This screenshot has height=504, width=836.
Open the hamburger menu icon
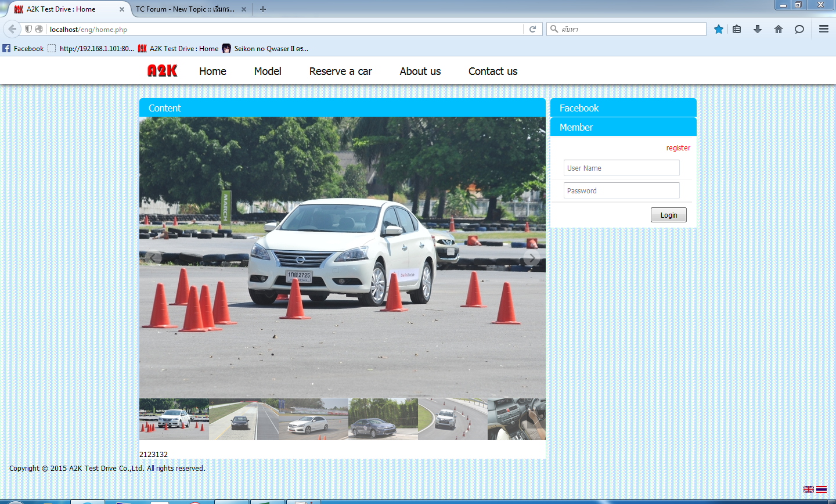[824, 29]
